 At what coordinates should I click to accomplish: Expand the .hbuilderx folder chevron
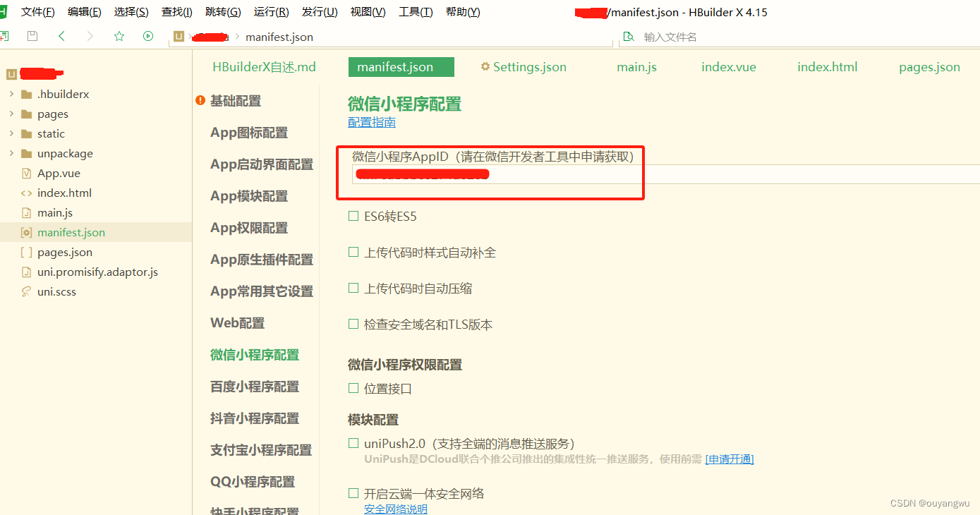(x=11, y=94)
